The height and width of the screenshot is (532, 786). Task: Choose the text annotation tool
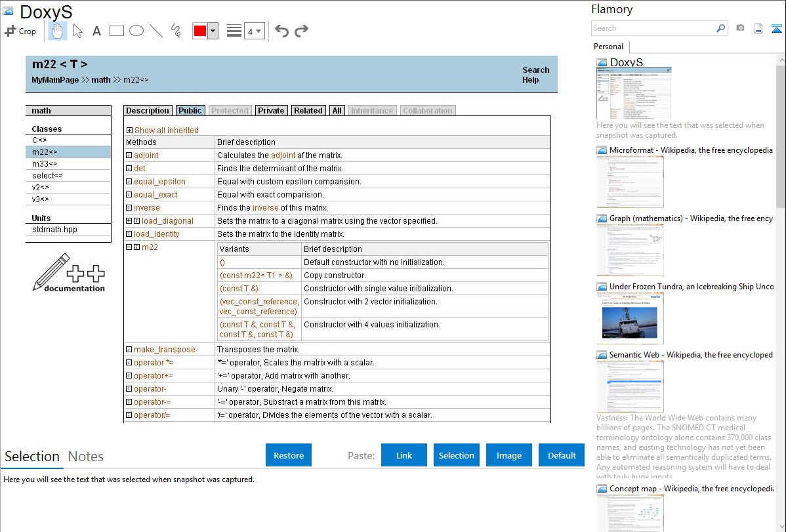coord(96,31)
